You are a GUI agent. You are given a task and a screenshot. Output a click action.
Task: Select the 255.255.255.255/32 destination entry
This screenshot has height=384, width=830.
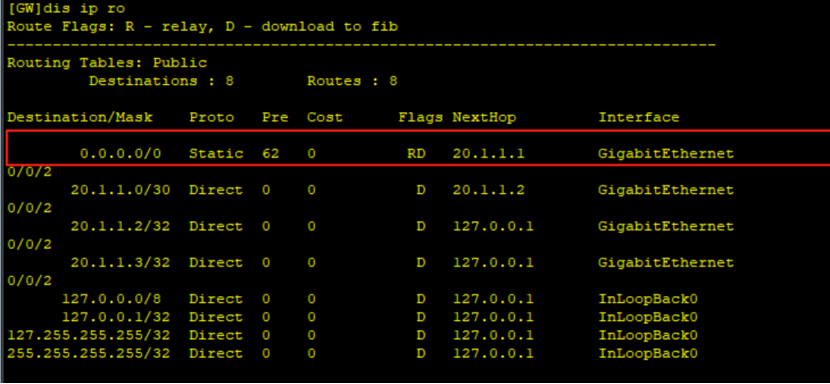click(89, 353)
